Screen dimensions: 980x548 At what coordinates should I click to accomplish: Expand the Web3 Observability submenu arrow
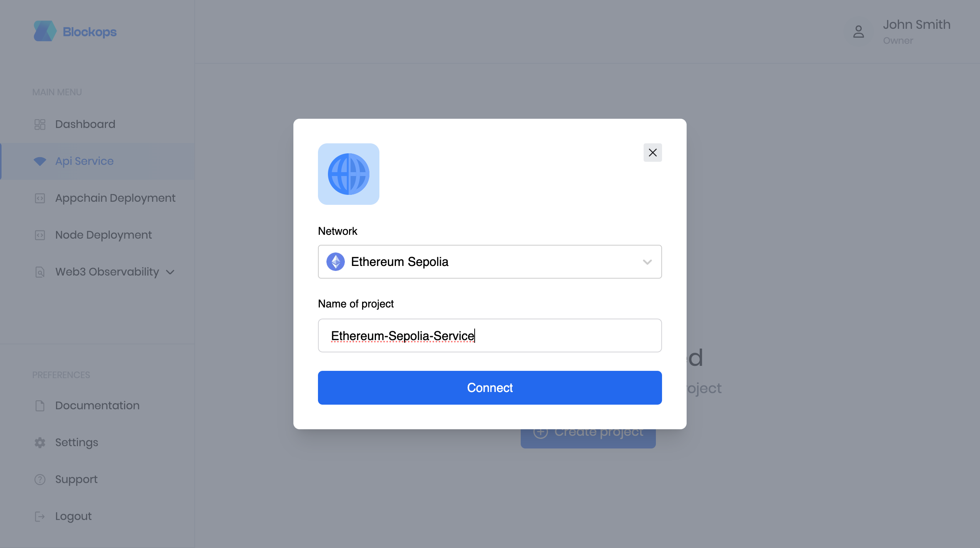click(170, 272)
